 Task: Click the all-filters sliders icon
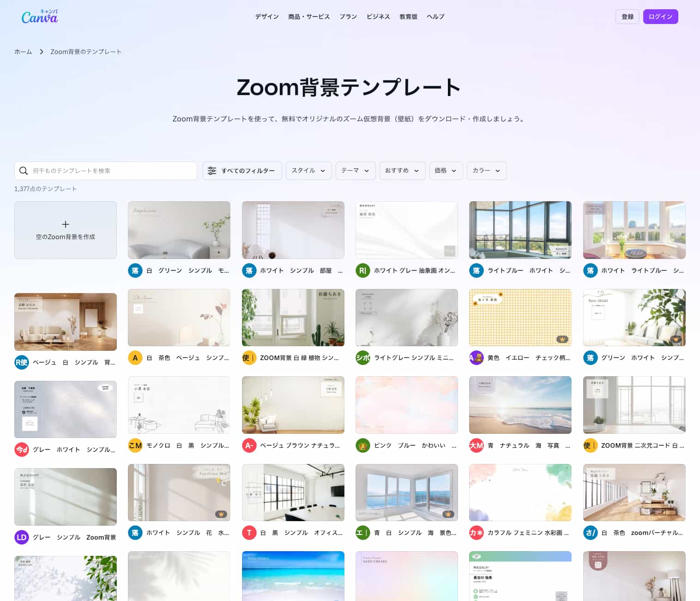tap(212, 171)
